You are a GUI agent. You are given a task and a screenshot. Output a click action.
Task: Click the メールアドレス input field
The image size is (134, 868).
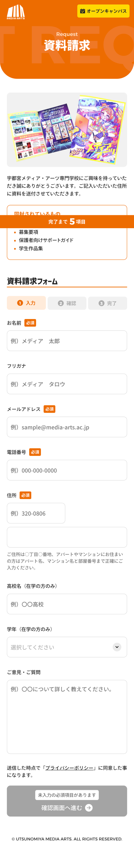point(67,427)
